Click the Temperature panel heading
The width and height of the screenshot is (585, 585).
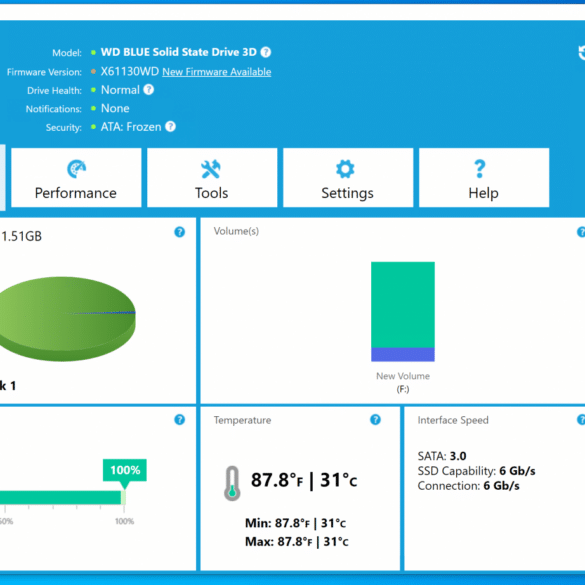pos(243,420)
